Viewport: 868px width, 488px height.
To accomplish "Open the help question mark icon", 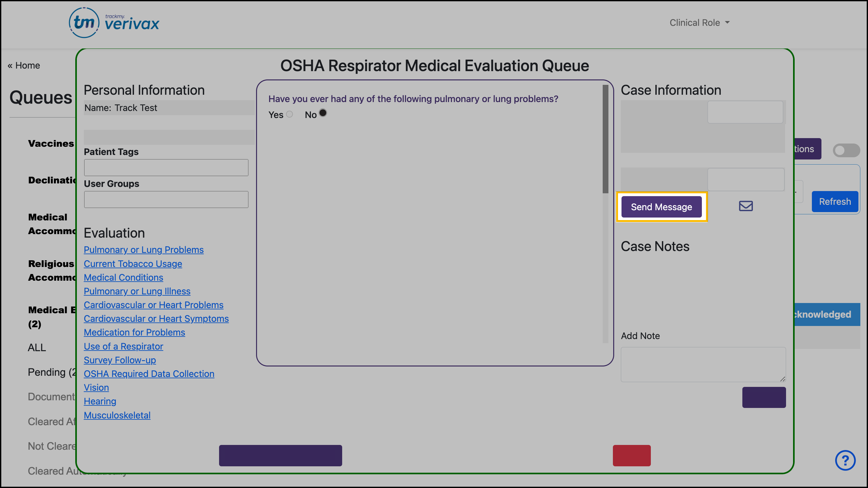I will coord(845,460).
